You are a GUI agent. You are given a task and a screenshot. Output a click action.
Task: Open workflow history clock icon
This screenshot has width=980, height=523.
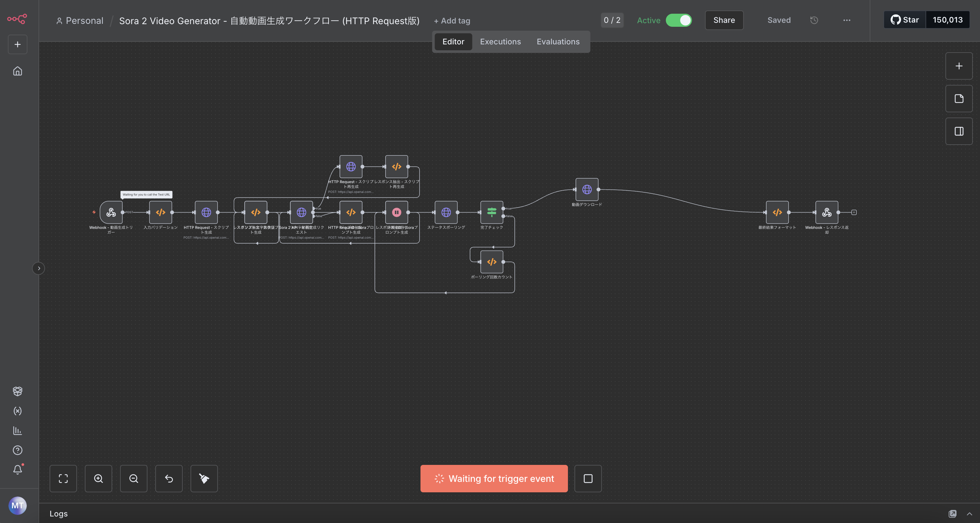[x=814, y=20]
